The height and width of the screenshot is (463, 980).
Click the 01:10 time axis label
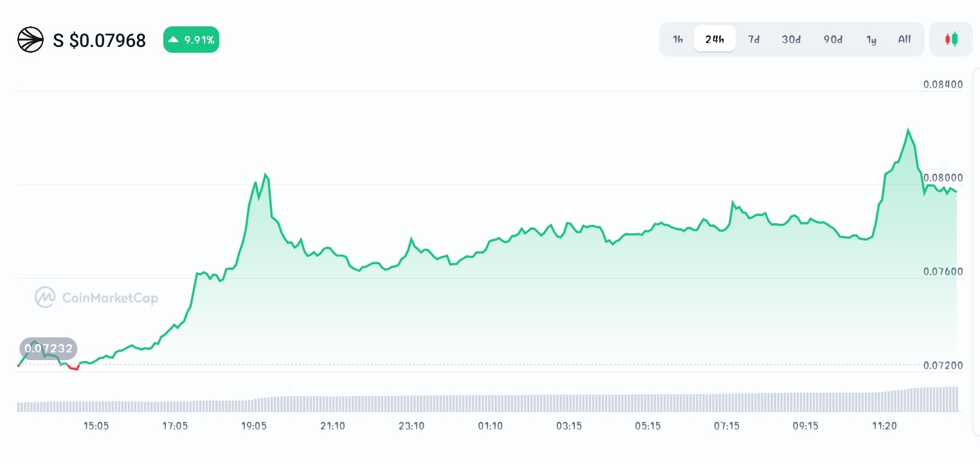pyautogui.click(x=490, y=426)
